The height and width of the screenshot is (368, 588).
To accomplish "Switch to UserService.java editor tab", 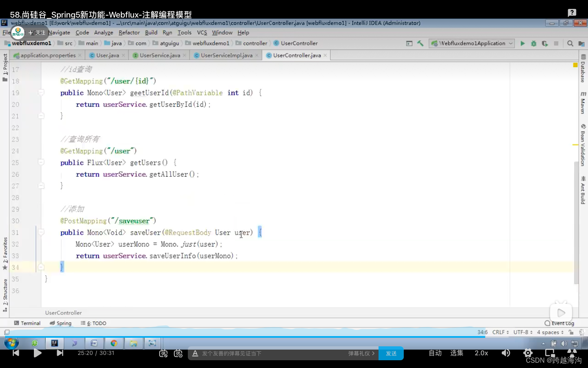I will point(159,55).
